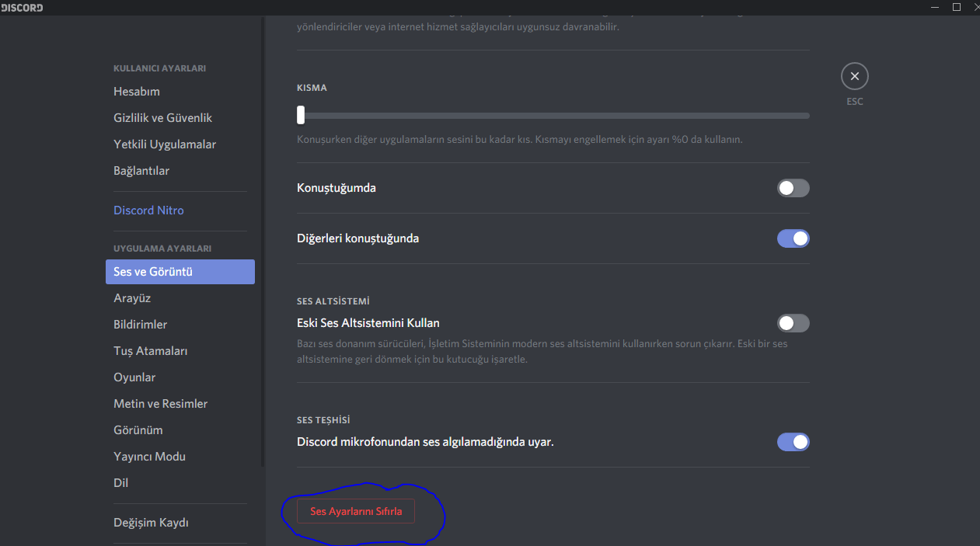The image size is (980, 546).
Task: Open Oyunlar settings
Action: click(x=180, y=377)
